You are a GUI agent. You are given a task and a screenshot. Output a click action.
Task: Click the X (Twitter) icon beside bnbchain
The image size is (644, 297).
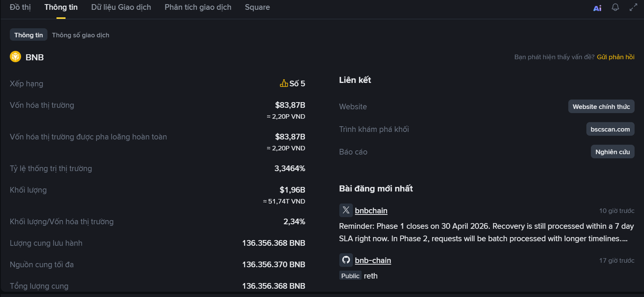point(346,210)
